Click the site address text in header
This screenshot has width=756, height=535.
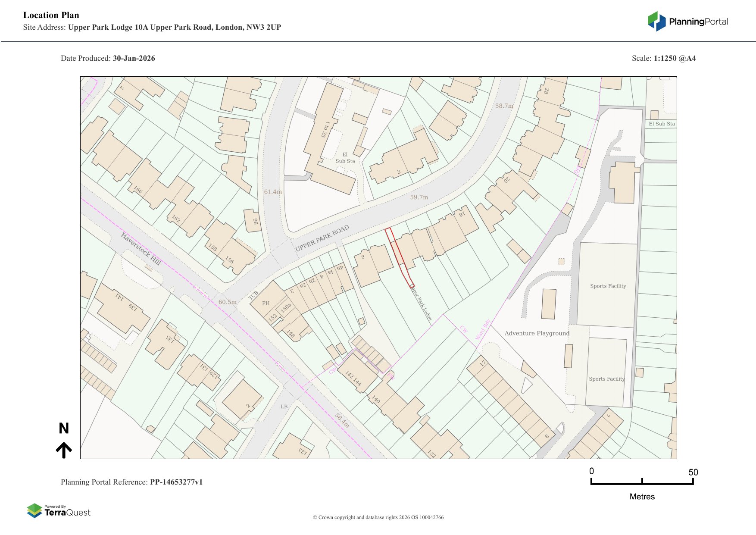[174, 27]
